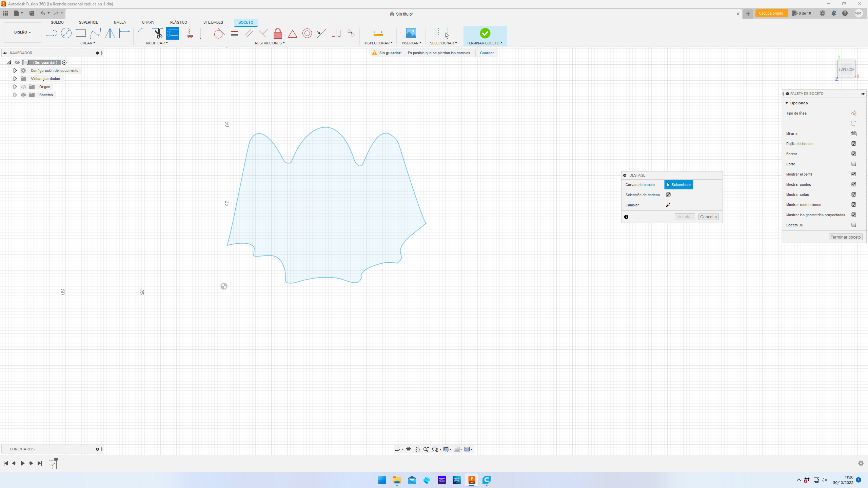Open the UTILIDADES tab
The height and width of the screenshot is (488, 868).
point(213,22)
